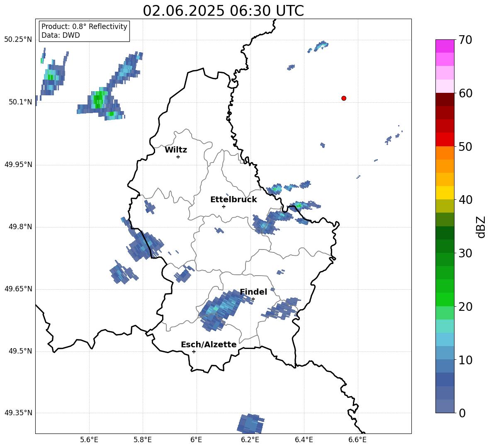
Task: Click the colorbar 0 tick label
Action: 462,413
